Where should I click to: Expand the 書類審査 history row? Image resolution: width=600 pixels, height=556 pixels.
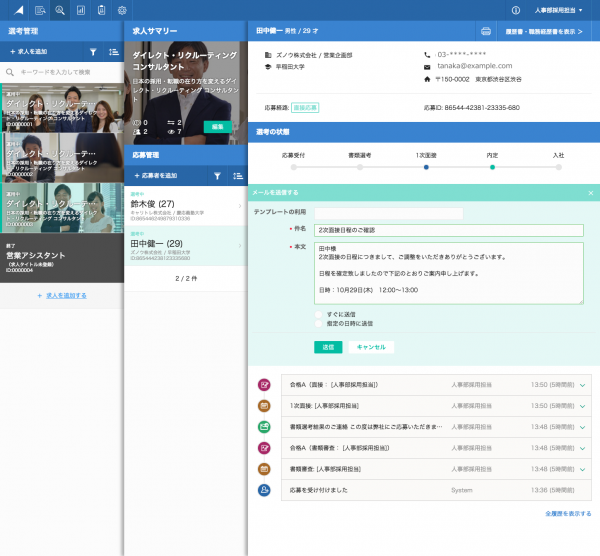coord(582,470)
